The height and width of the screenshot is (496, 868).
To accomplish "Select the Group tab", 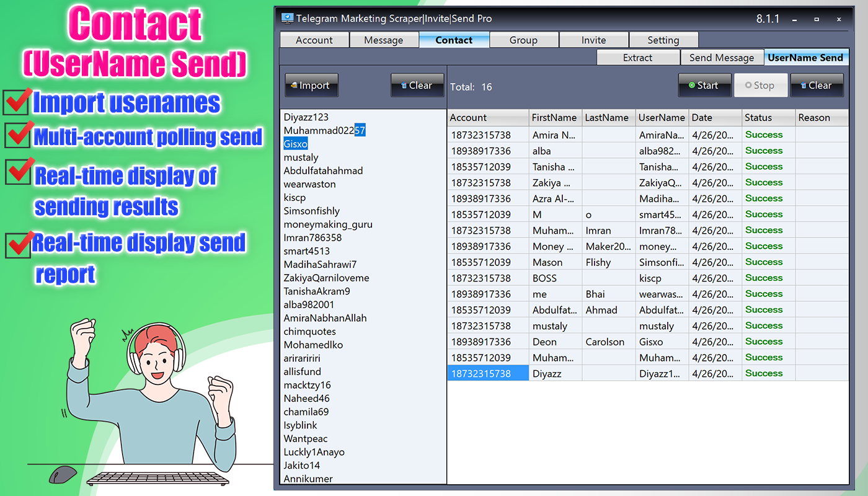I will (524, 39).
